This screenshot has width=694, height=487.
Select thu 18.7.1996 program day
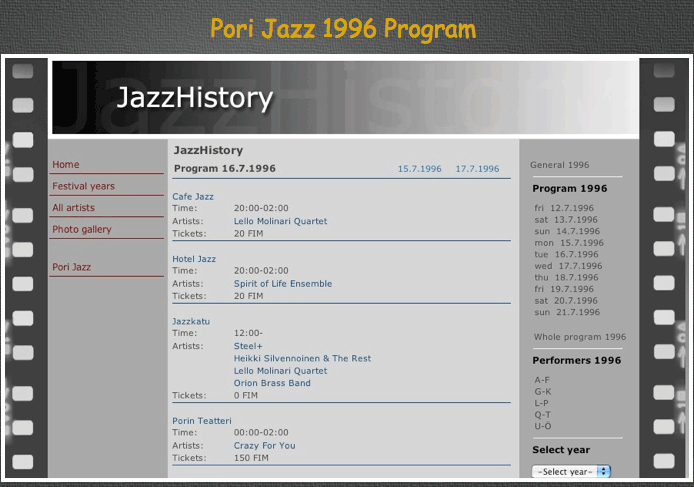click(x=566, y=277)
